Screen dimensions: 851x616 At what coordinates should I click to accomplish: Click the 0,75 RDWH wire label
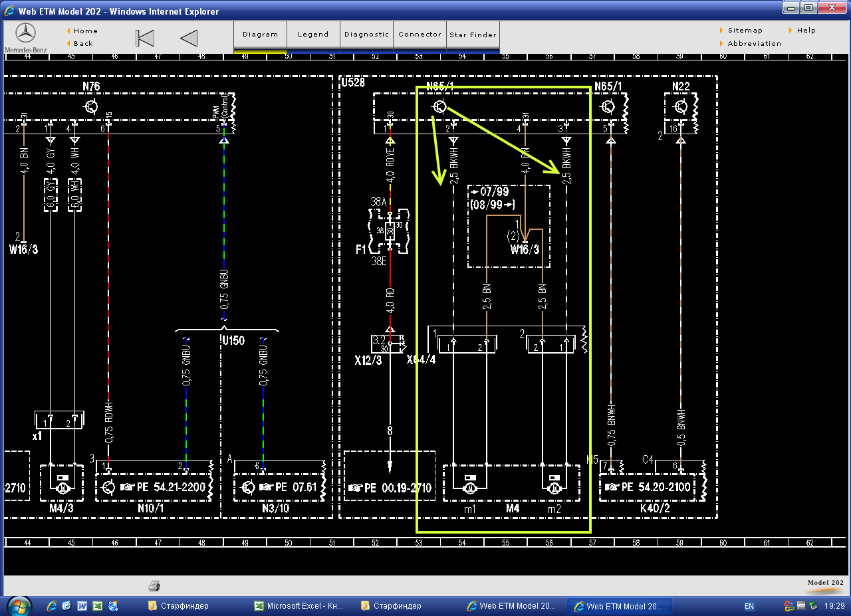coord(108,421)
